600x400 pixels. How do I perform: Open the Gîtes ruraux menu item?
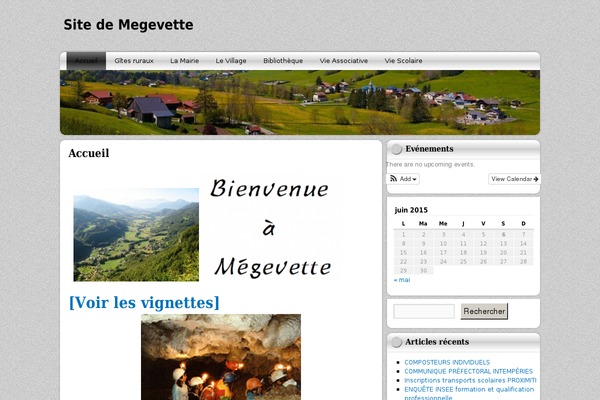click(x=134, y=61)
